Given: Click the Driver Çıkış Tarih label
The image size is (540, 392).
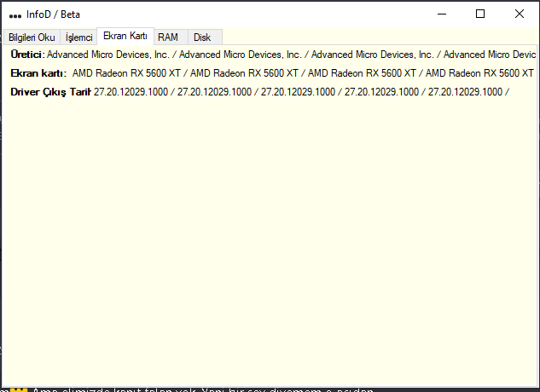Looking at the screenshot, I should pos(50,92).
